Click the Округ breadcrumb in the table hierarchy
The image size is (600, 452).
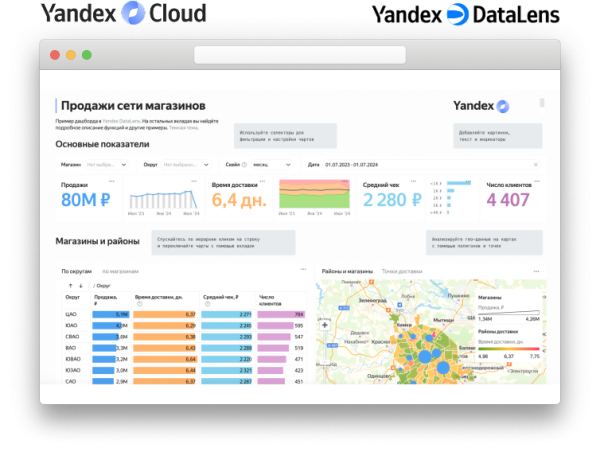103,286
